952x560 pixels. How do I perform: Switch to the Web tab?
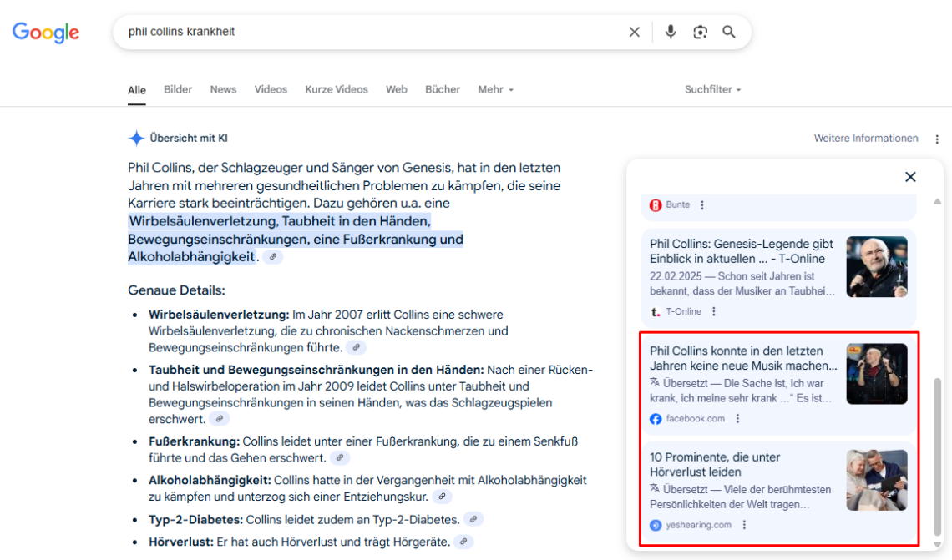[397, 89]
